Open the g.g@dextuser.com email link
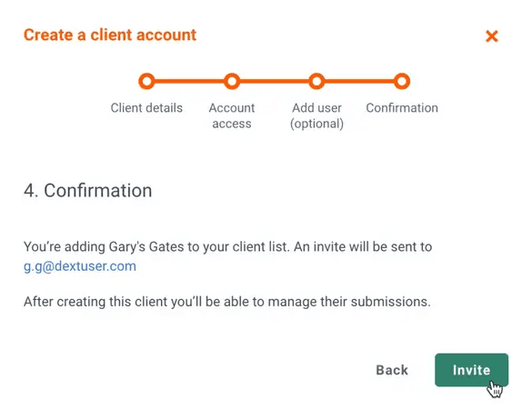The height and width of the screenshot is (409, 532). pyautogui.click(x=80, y=266)
